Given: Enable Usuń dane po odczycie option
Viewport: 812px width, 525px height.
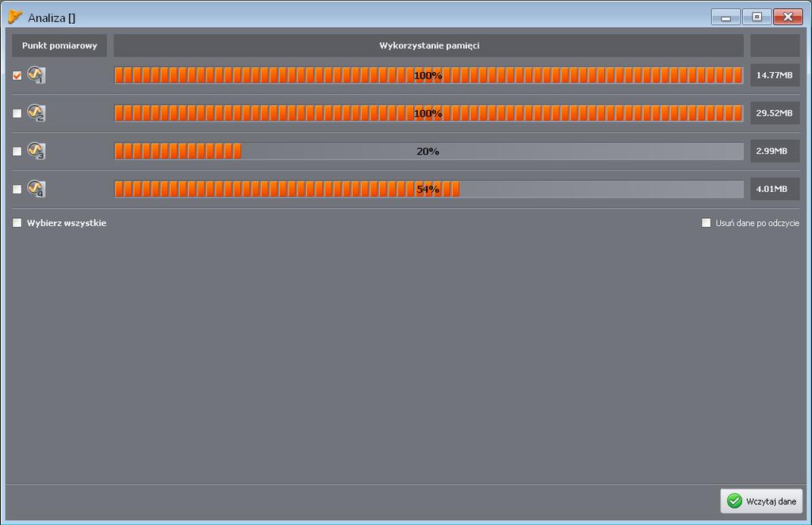Looking at the screenshot, I should pos(706,223).
